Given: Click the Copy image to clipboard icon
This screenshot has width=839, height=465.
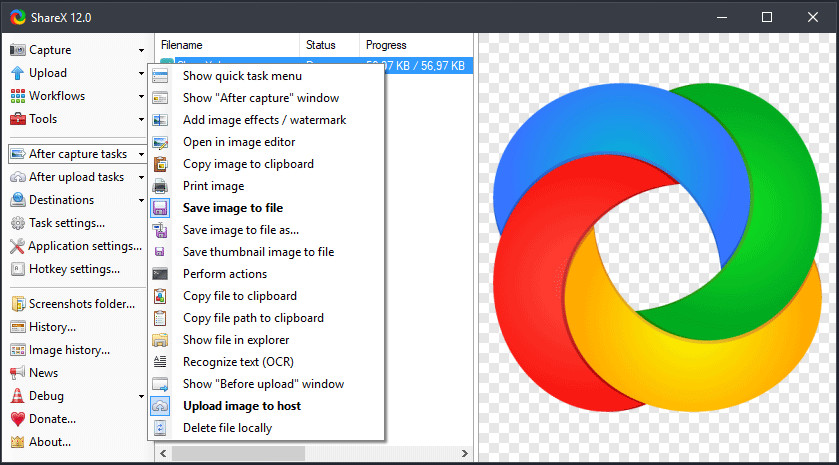Looking at the screenshot, I should [x=160, y=164].
